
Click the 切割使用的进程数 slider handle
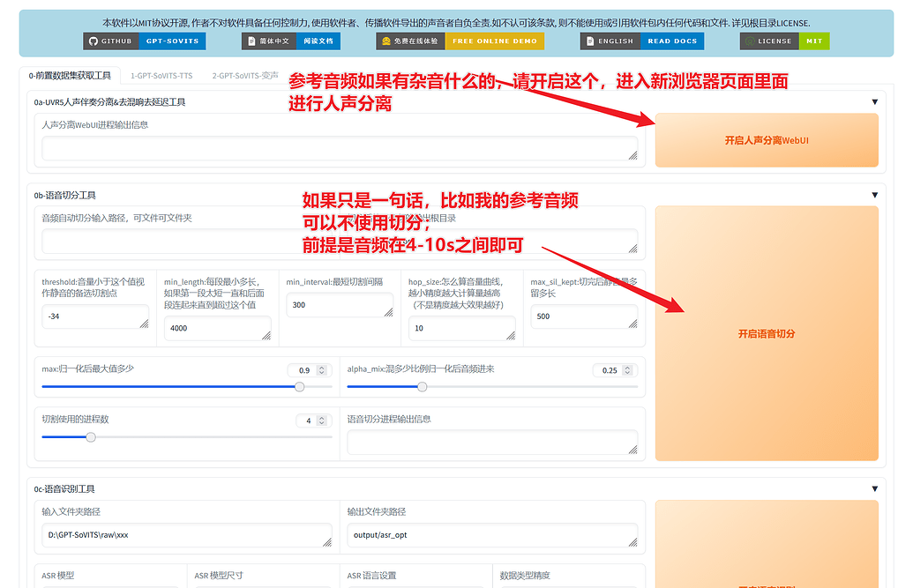coord(91,437)
